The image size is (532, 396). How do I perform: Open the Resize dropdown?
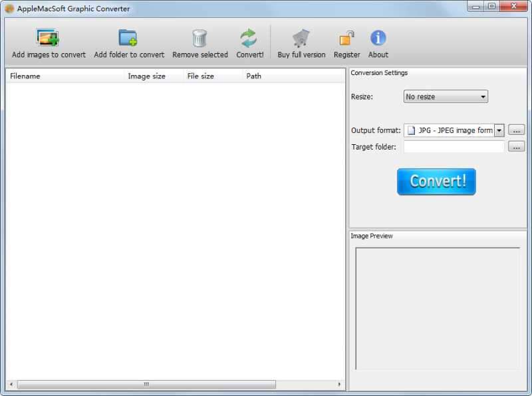446,96
